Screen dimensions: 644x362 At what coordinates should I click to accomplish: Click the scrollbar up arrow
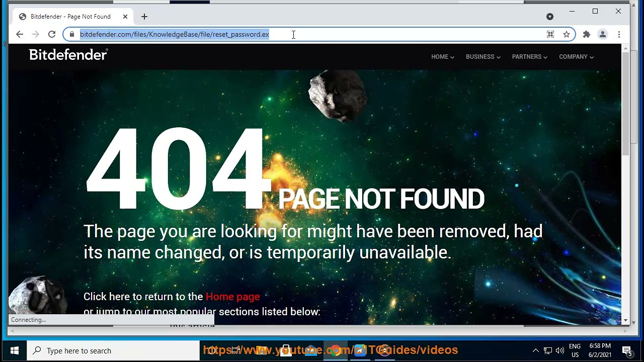click(x=626, y=48)
